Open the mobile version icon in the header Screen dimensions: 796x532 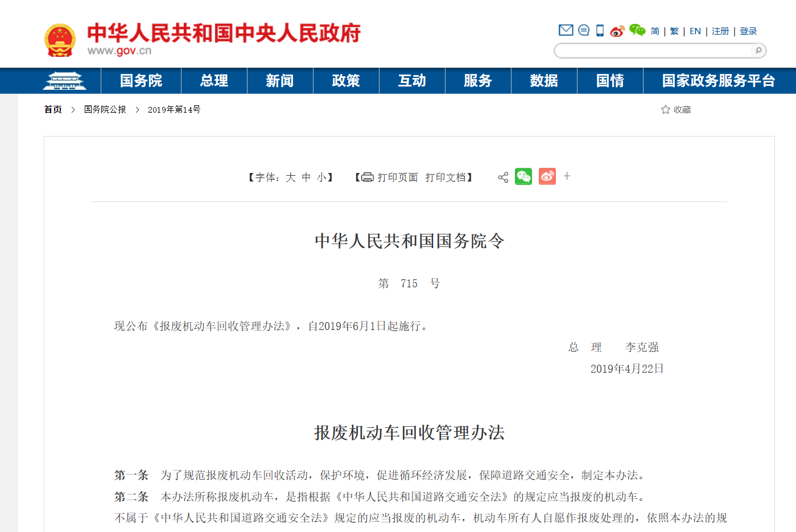point(599,30)
